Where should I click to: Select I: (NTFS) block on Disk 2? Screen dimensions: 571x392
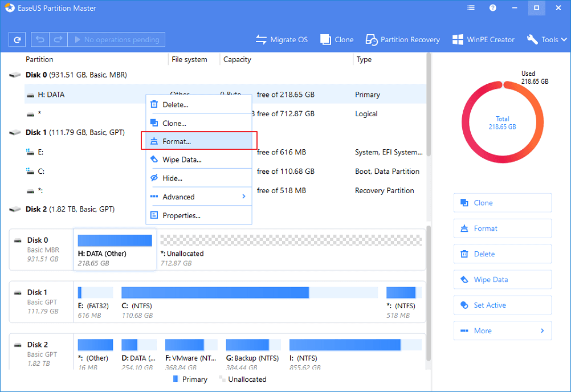pyautogui.click(x=356, y=354)
